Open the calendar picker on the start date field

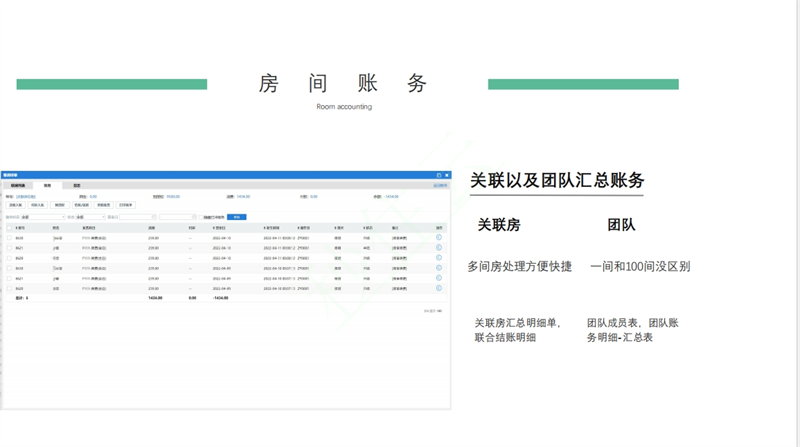[154, 217]
